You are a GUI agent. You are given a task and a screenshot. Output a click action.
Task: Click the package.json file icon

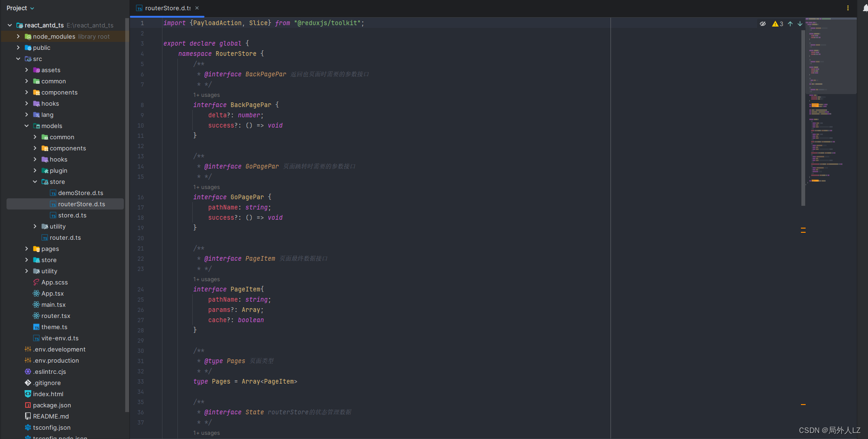click(x=28, y=405)
